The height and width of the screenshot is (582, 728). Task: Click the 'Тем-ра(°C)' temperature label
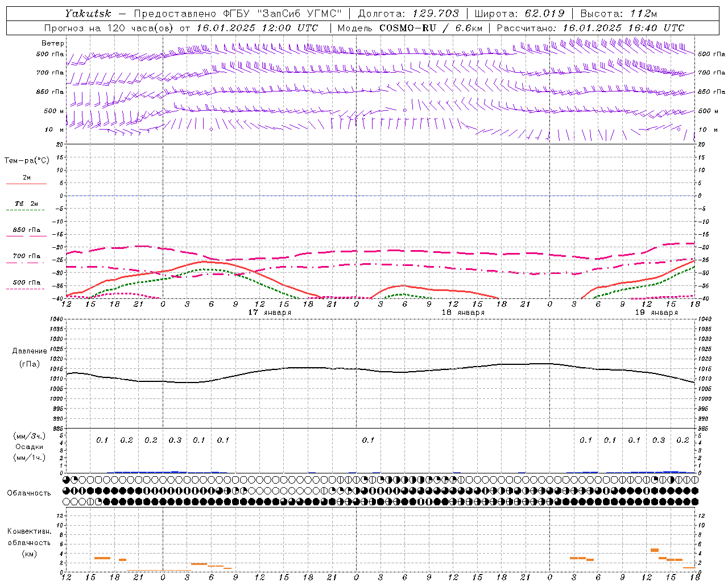point(27,160)
